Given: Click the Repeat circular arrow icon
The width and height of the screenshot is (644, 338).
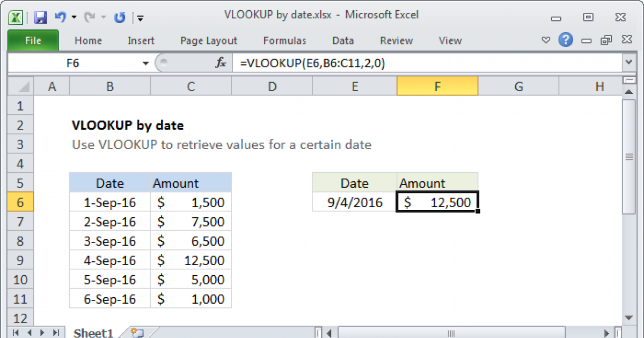Looking at the screenshot, I should coord(120,17).
